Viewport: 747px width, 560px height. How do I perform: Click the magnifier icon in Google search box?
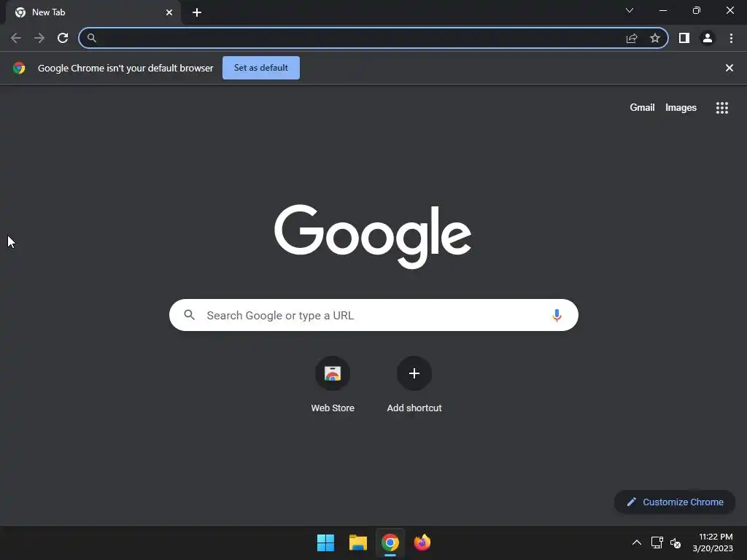coord(189,315)
